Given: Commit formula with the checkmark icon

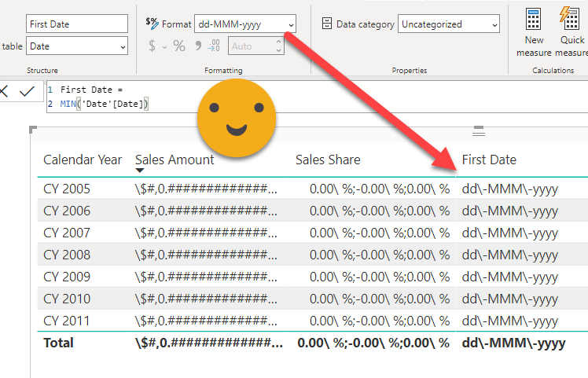Looking at the screenshot, I should tap(27, 91).
